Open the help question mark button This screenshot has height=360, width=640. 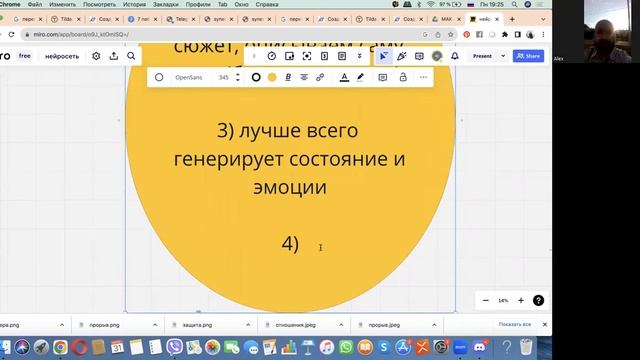(x=538, y=300)
